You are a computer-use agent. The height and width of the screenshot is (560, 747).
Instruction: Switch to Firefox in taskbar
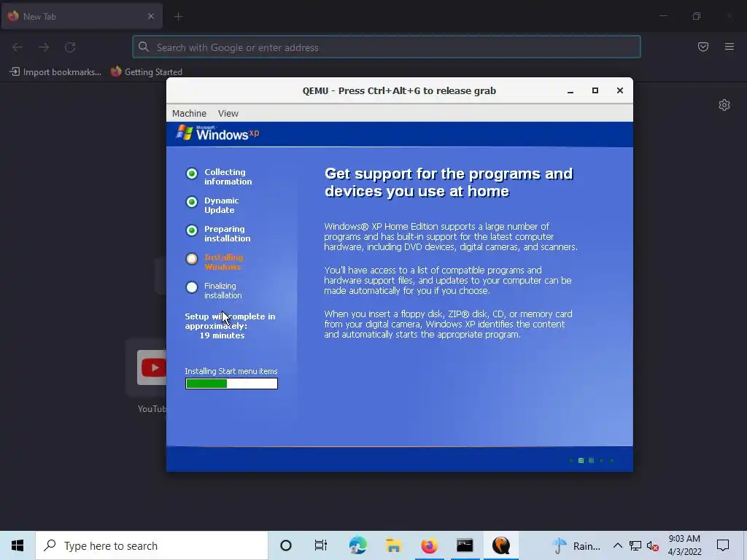click(x=429, y=545)
